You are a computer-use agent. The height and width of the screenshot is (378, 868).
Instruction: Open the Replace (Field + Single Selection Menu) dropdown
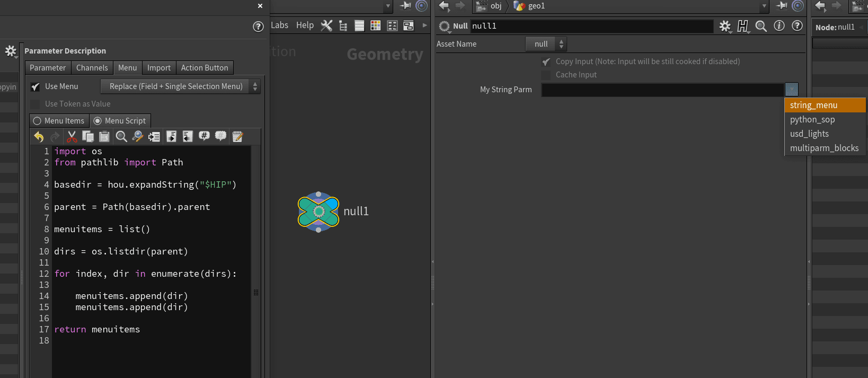[x=180, y=86]
